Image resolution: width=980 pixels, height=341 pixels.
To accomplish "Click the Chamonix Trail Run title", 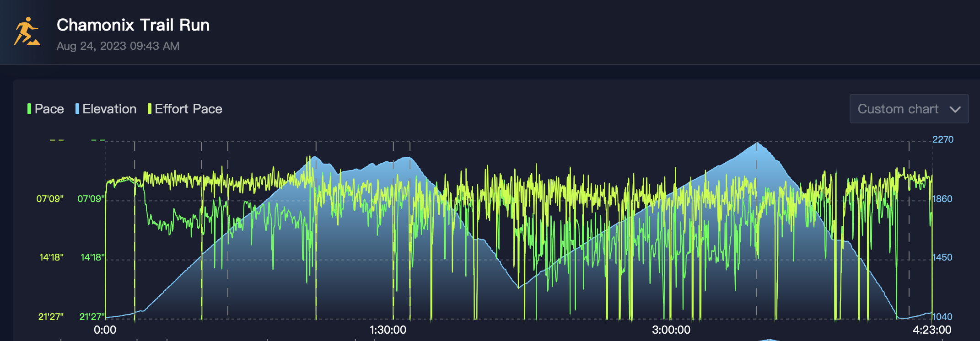I will [133, 25].
